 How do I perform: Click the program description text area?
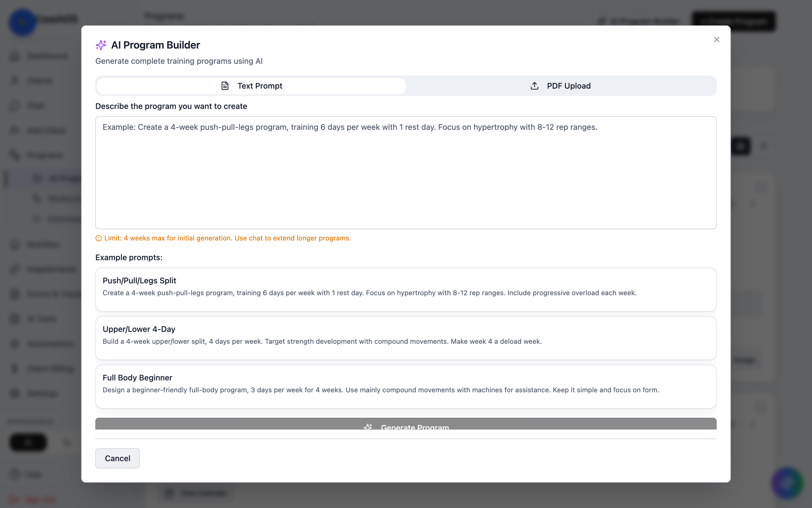click(x=406, y=173)
